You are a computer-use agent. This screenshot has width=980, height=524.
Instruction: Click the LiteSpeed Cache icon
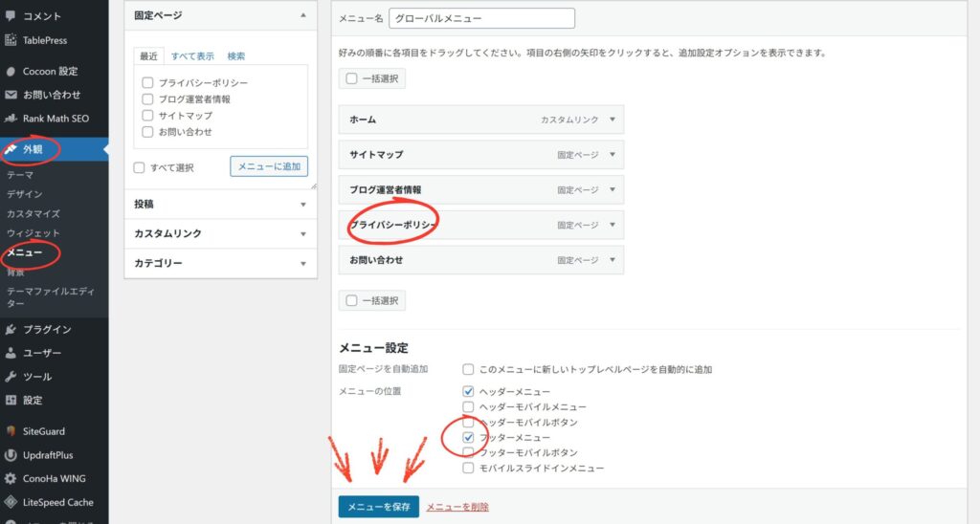click(11, 502)
